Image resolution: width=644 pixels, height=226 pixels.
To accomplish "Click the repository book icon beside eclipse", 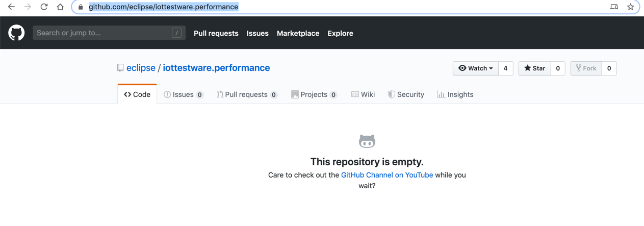I will [120, 68].
